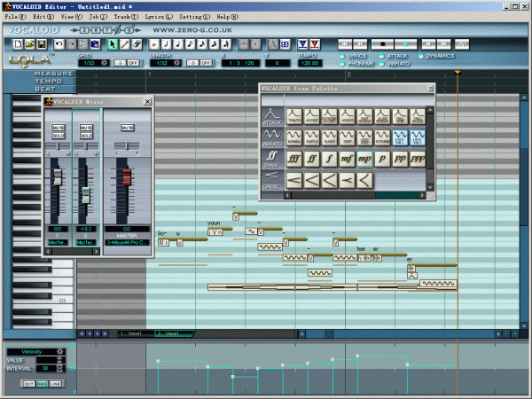Screen dimensions: 532x399
Task: Pick the fff dynamics icon
Action: click(294, 159)
